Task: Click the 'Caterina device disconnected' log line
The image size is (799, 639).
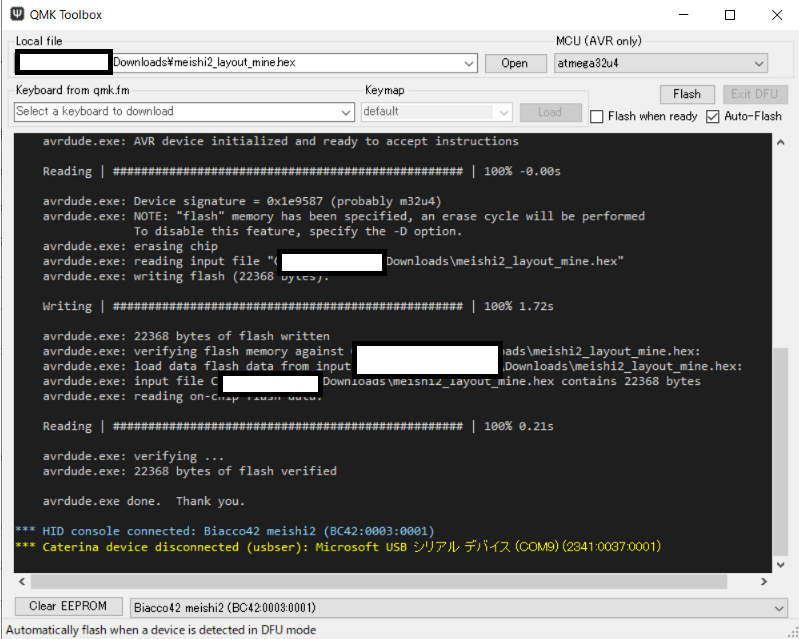Action: [338, 547]
